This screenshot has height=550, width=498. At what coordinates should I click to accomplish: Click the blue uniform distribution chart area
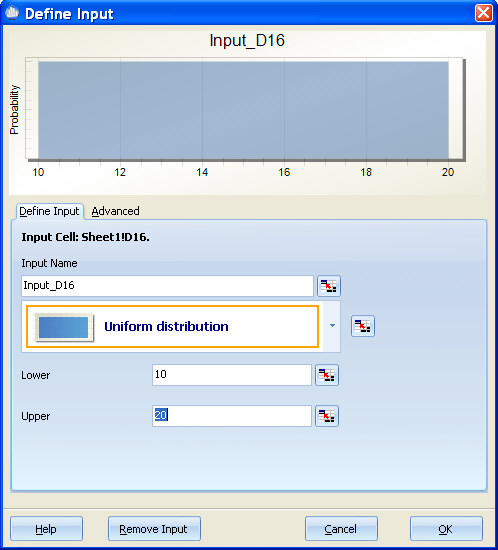pyautogui.click(x=243, y=110)
